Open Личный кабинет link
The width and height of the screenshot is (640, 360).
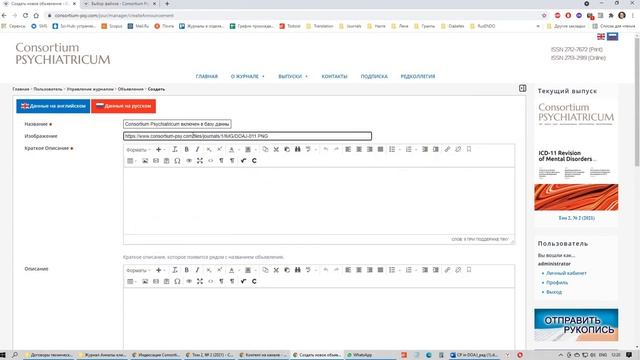coord(566,273)
